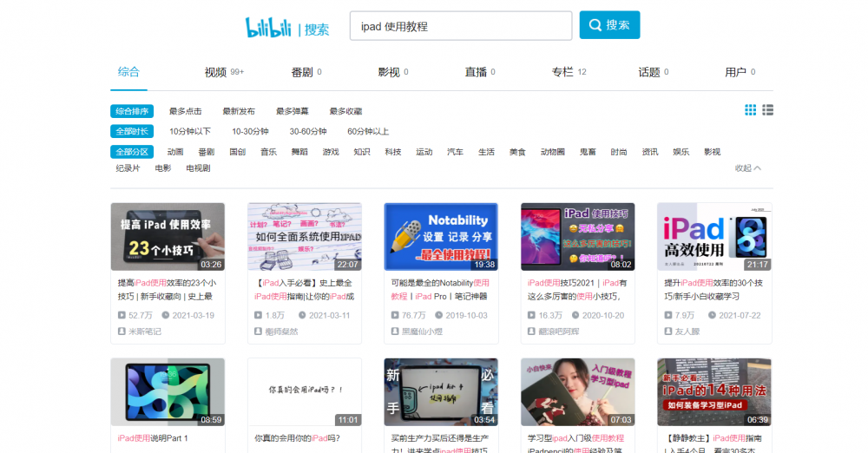
Task: Select the 最新发布 sort option
Action: point(239,111)
